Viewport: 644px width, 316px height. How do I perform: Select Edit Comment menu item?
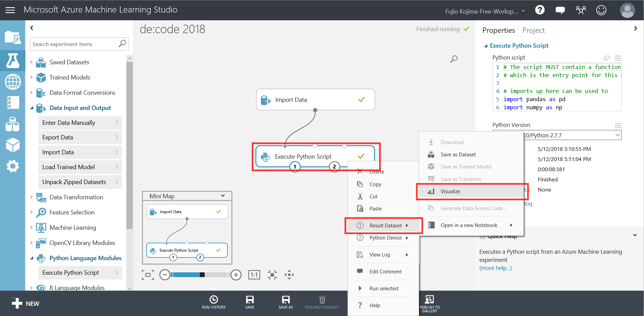383,272
